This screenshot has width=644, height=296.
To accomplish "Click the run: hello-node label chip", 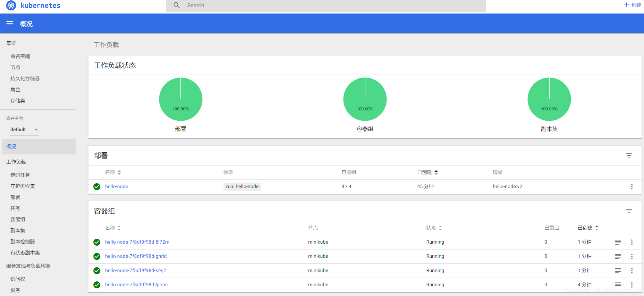I will [x=242, y=186].
